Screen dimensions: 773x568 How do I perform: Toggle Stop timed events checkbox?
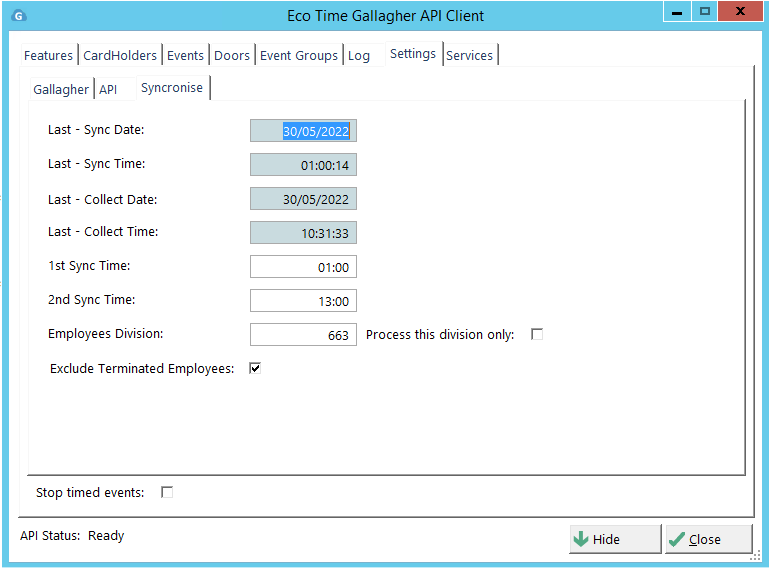(167, 492)
